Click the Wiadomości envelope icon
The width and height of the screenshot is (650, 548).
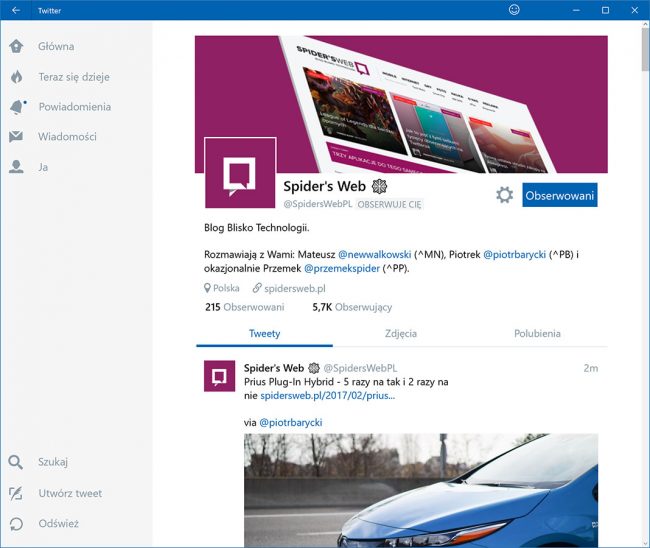pyautogui.click(x=16, y=136)
